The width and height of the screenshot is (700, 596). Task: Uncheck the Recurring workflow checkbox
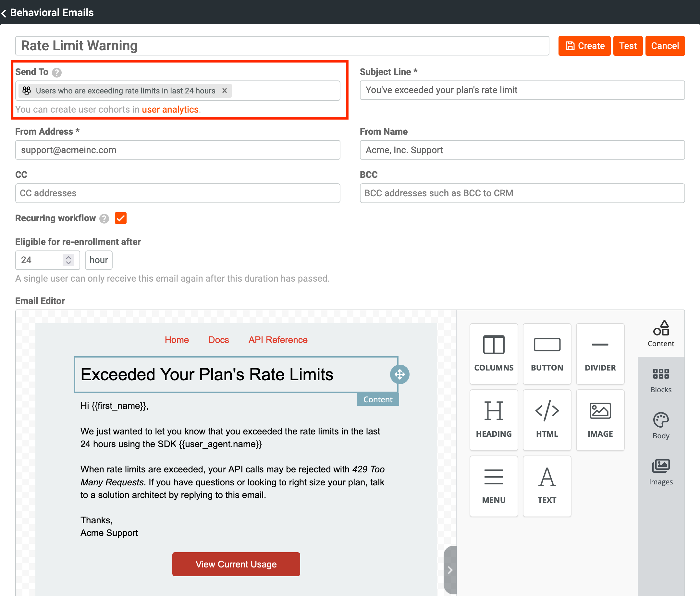(121, 218)
